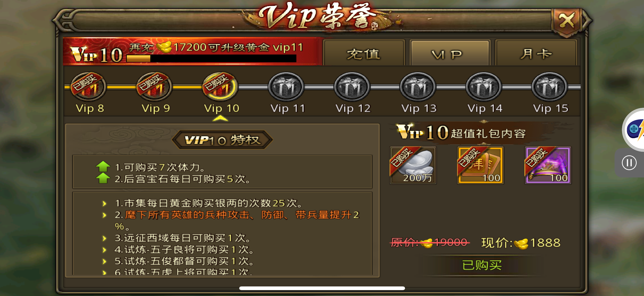
Task: Tap the orange book reward worth 100
Action: tap(480, 165)
